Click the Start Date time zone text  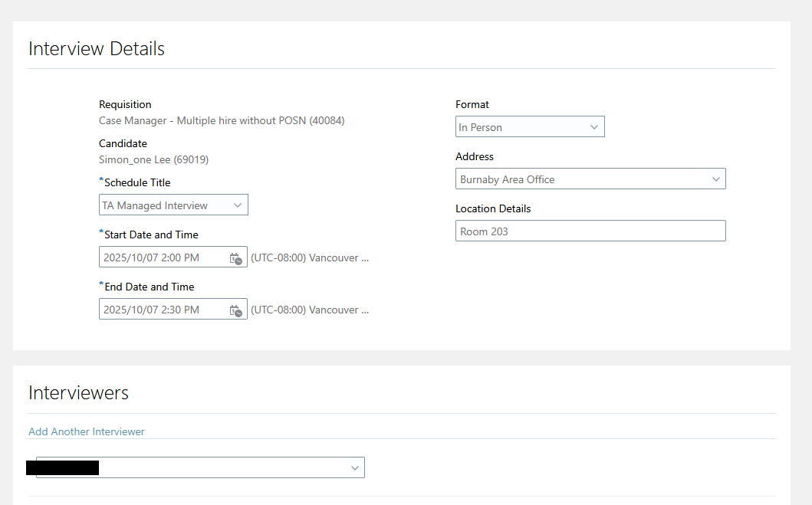pyautogui.click(x=310, y=257)
